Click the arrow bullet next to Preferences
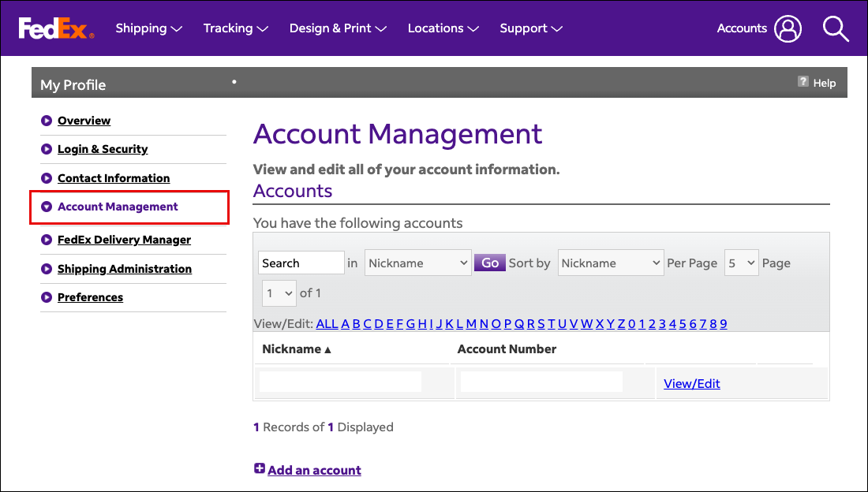The height and width of the screenshot is (492, 868). 47,297
